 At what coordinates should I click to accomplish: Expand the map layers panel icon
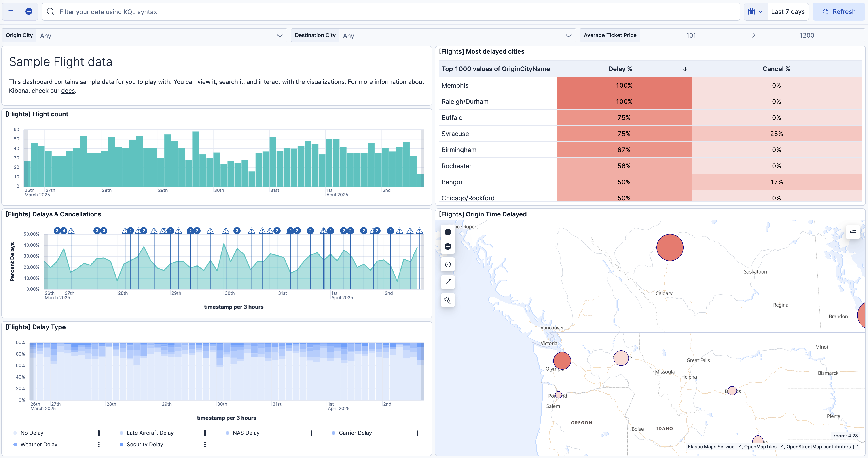pos(853,232)
